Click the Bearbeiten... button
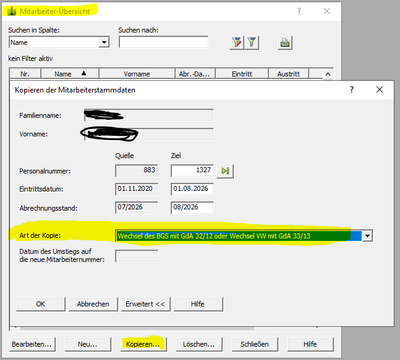The width and height of the screenshot is (400, 360). pyautogui.click(x=32, y=344)
